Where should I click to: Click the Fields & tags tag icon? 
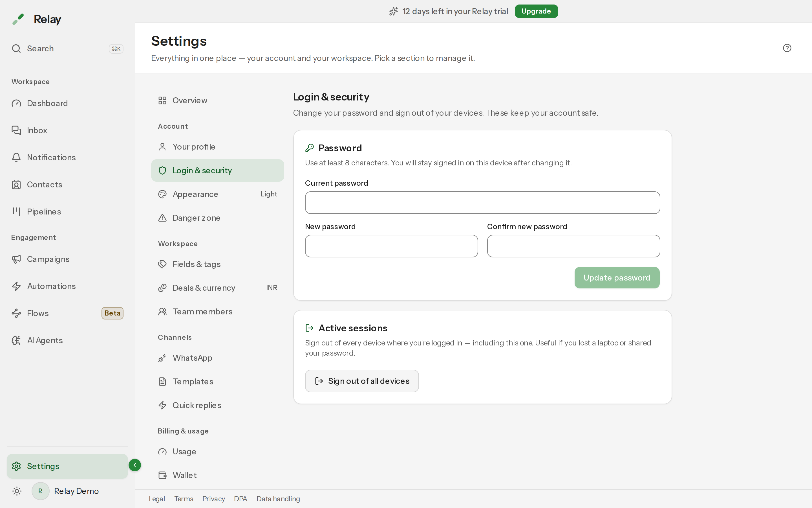[162, 264]
